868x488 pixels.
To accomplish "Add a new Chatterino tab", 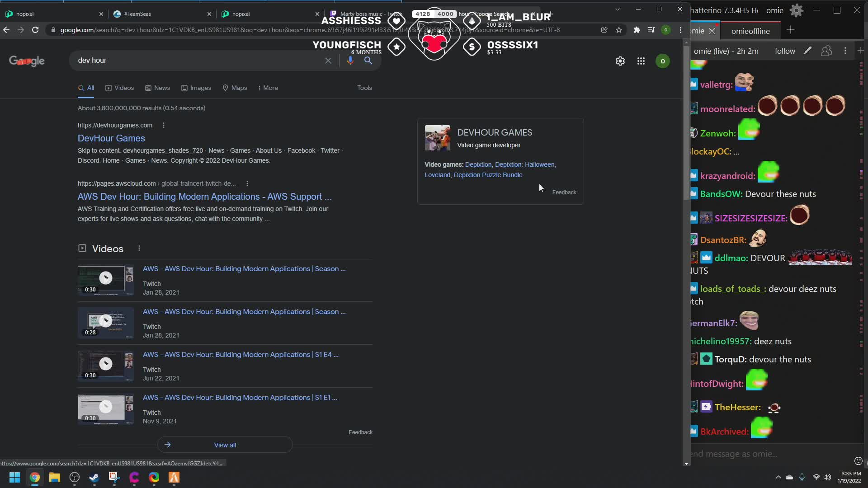I will point(790,30).
